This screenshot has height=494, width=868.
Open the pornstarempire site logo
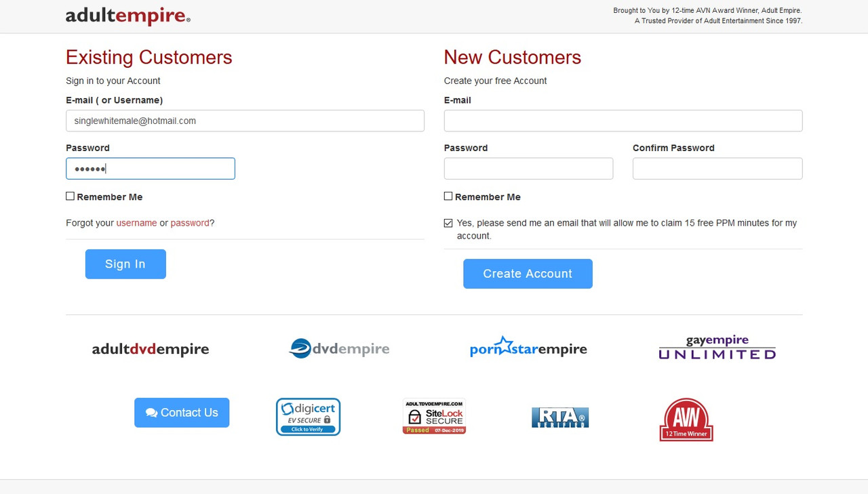528,347
